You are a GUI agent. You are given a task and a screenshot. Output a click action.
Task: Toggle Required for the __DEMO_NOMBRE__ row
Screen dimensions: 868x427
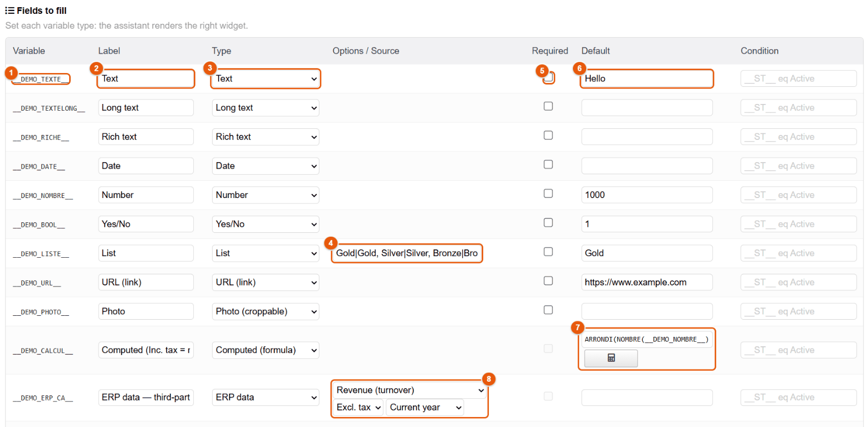548,194
